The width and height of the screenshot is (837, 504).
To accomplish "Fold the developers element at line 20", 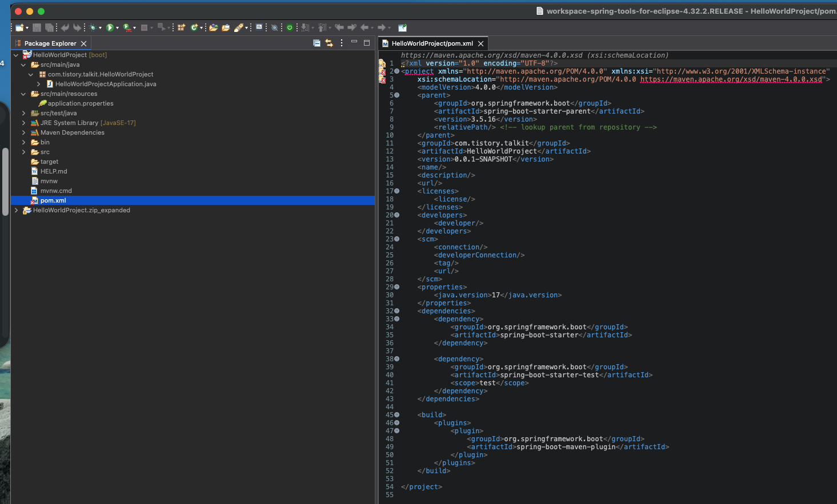I will point(397,215).
